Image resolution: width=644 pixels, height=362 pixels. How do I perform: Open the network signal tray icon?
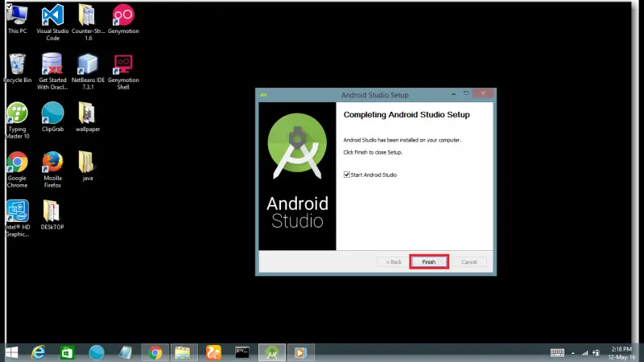tap(584, 353)
